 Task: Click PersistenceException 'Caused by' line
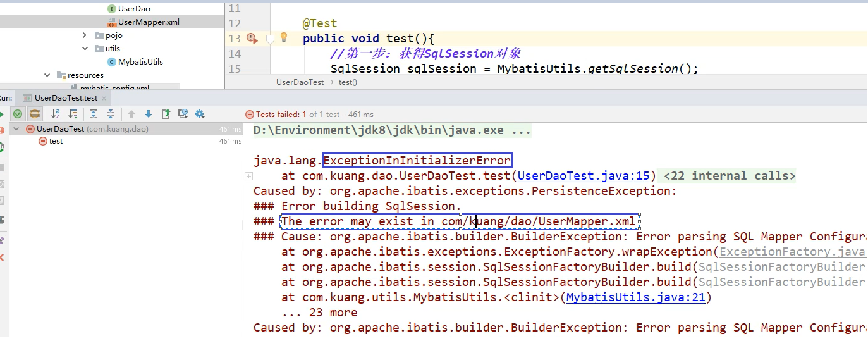click(465, 191)
